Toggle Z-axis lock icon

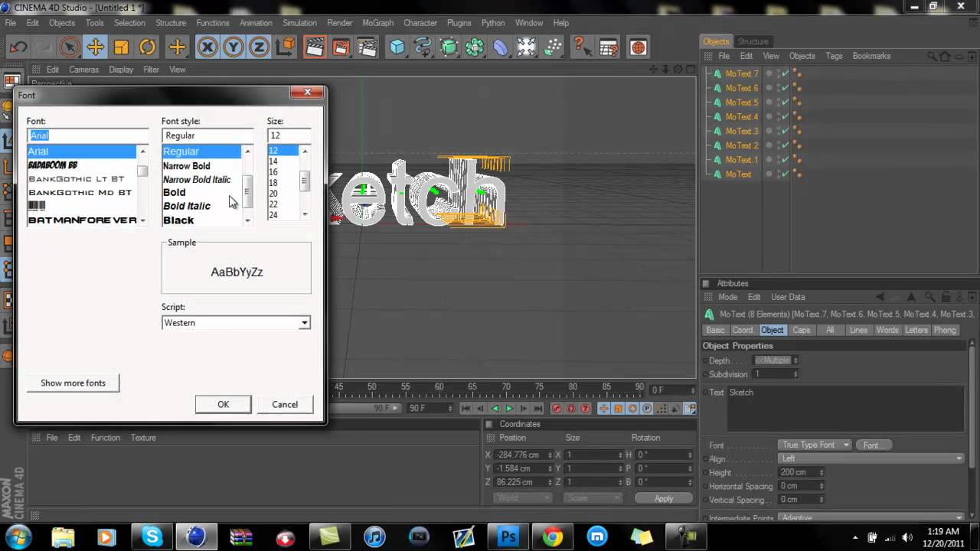coord(259,47)
